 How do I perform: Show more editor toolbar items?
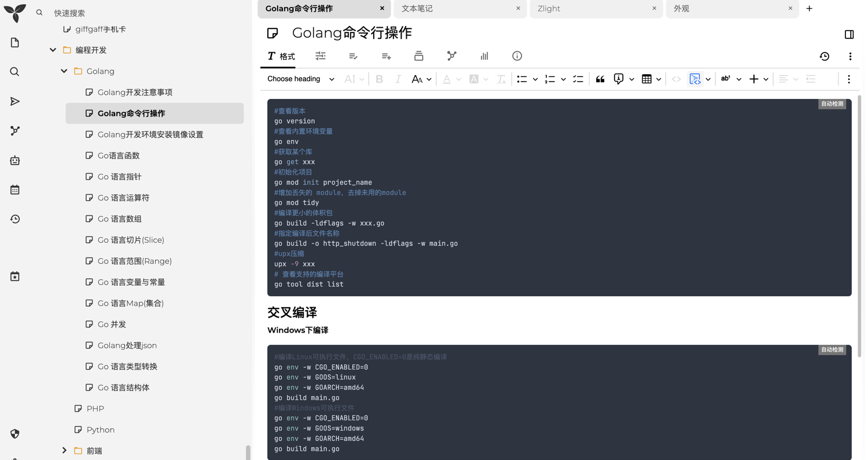tap(849, 79)
